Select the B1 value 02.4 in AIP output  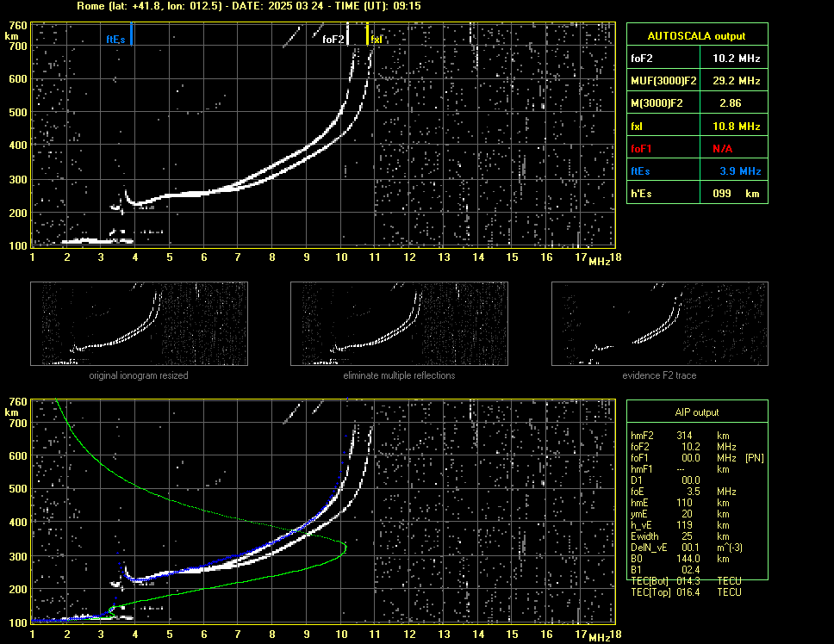[690, 570]
